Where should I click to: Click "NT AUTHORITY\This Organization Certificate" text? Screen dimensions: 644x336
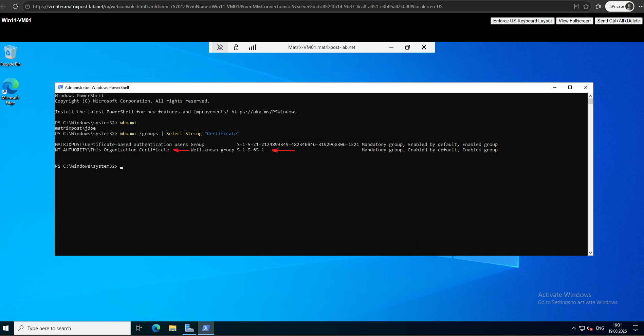click(x=112, y=150)
